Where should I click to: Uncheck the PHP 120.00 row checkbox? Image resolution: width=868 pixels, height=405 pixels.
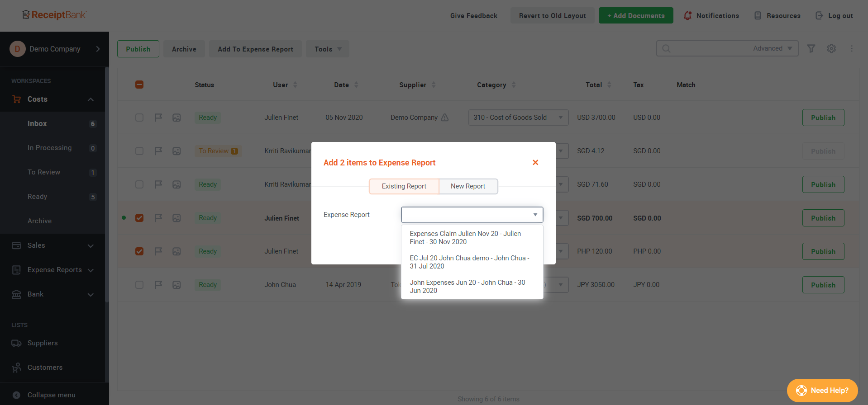coord(139,251)
